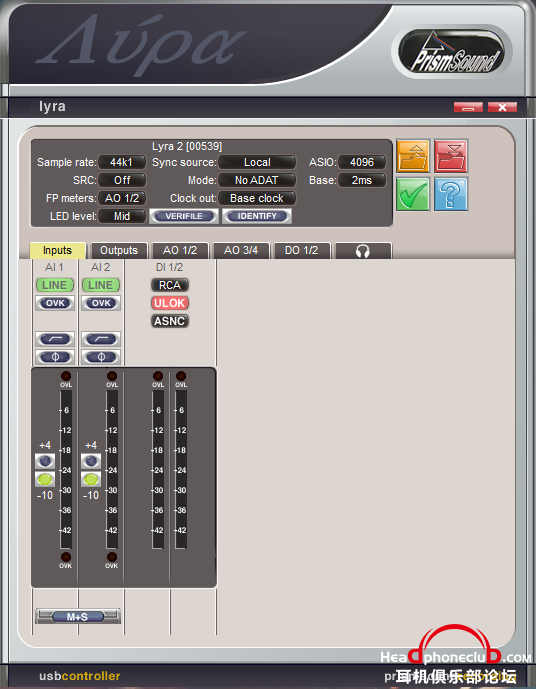Open Sync source Local dropdown
Image resolution: width=536 pixels, height=689 pixels.
pos(257,162)
